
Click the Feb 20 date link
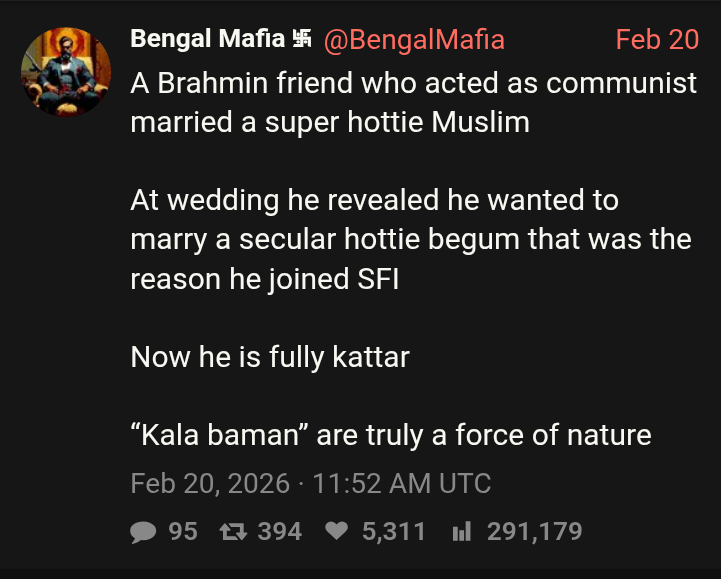pyautogui.click(x=656, y=40)
